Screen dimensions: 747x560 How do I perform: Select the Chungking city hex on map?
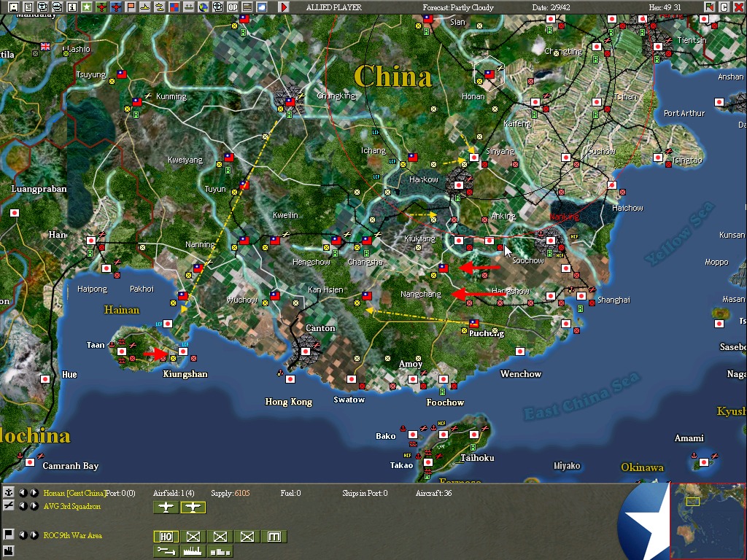click(290, 101)
